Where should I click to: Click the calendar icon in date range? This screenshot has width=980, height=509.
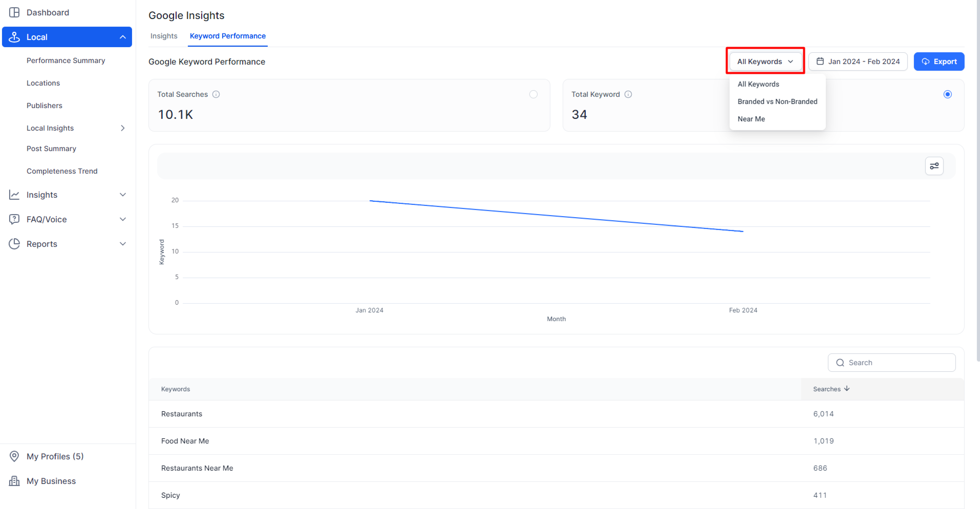[x=820, y=61]
